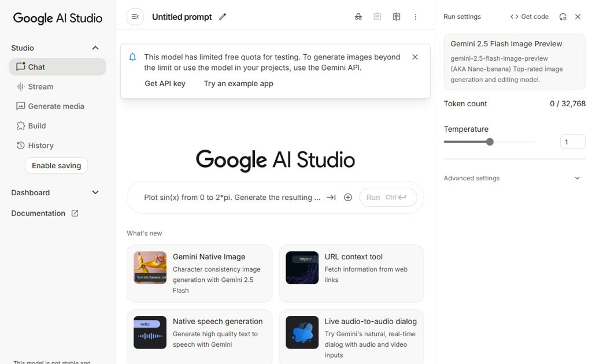
Task: Collapse the prompt sidebar with the panel toggle
Action: pos(135,17)
